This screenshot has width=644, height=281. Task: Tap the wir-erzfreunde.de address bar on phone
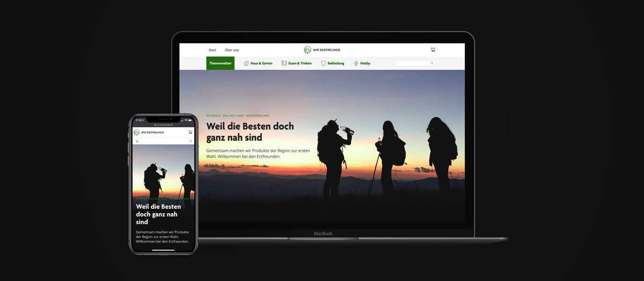point(164,125)
